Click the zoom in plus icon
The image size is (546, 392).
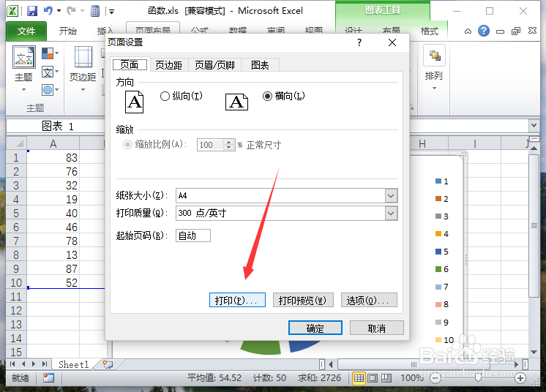click(x=520, y=378)
